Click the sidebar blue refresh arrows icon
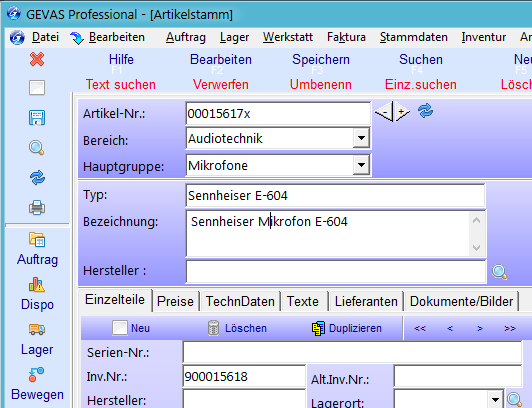Image resolution: width=532 pixels, height=408 pixels. coord(37,178)
